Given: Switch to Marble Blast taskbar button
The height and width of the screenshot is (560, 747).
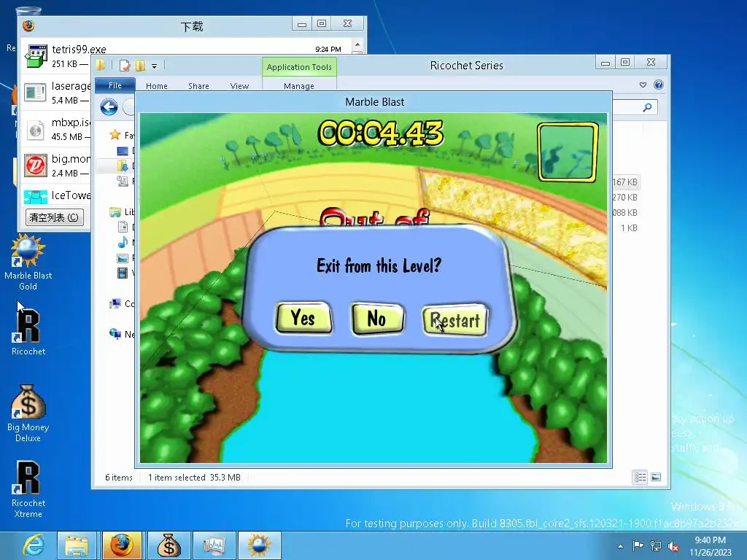Looking at the screenshot, I should 259,545.
